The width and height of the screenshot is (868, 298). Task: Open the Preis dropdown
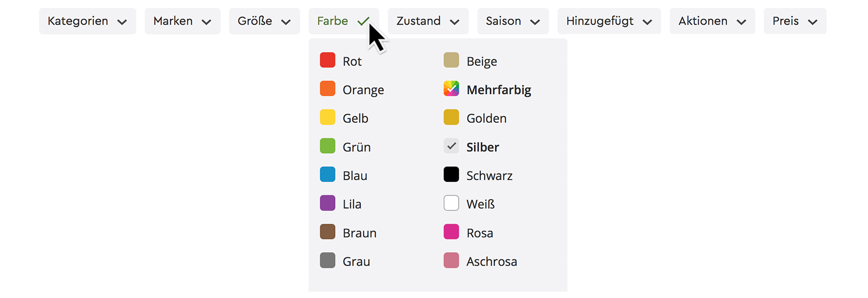click(795, 21)
